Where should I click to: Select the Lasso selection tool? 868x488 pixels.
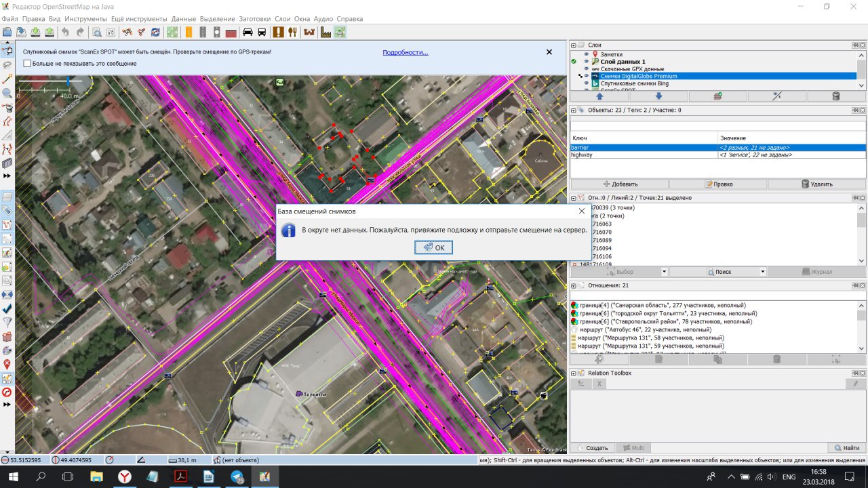coord(7,65)
